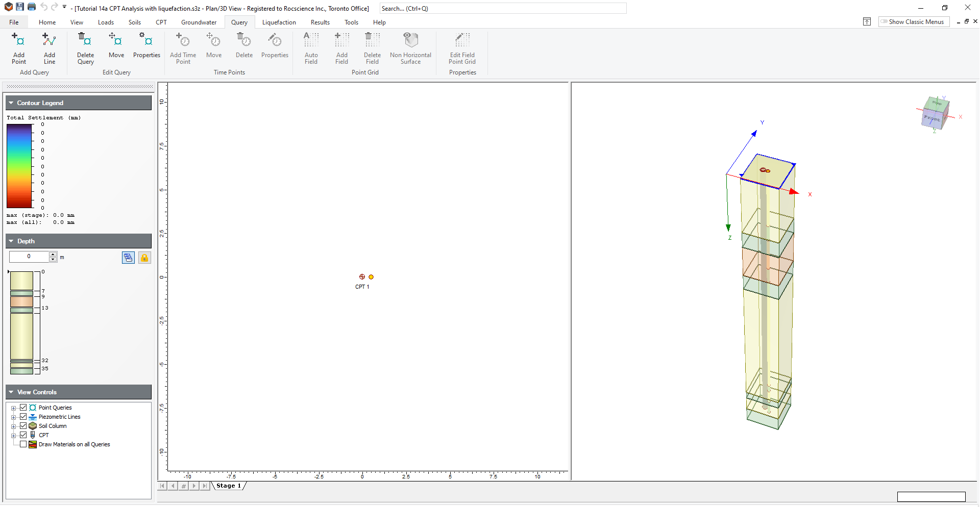Open the Liquefaction menu
Screen dimensions: 980x507
tap(279, 22)
